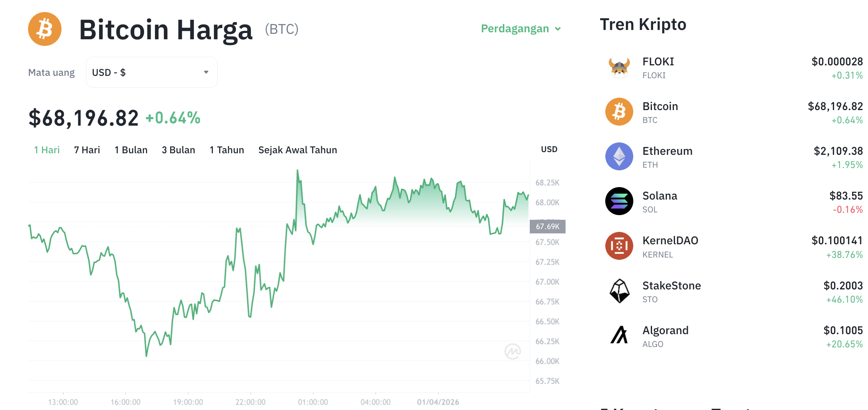868x410 pixels.
Task: View the 3 Bulan price chart
Action: (x=178, y=150)
